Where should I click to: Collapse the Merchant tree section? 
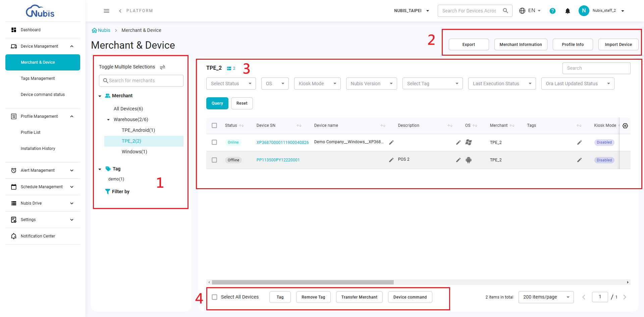point(100,96)
